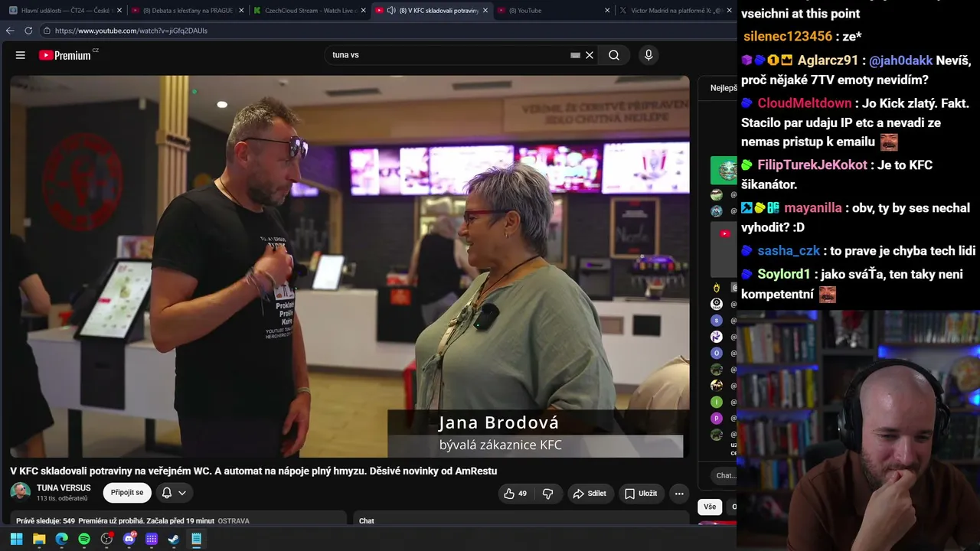Click the 'Právě sleduje: 549' viewer count
This screenshot has height=551, width=980.
(46, 521)
